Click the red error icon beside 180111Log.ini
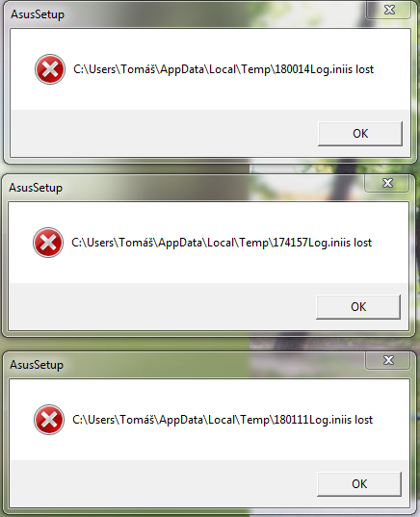Image resolution: width=420 pixels, height=517 pixels. (x=49, y=420)
